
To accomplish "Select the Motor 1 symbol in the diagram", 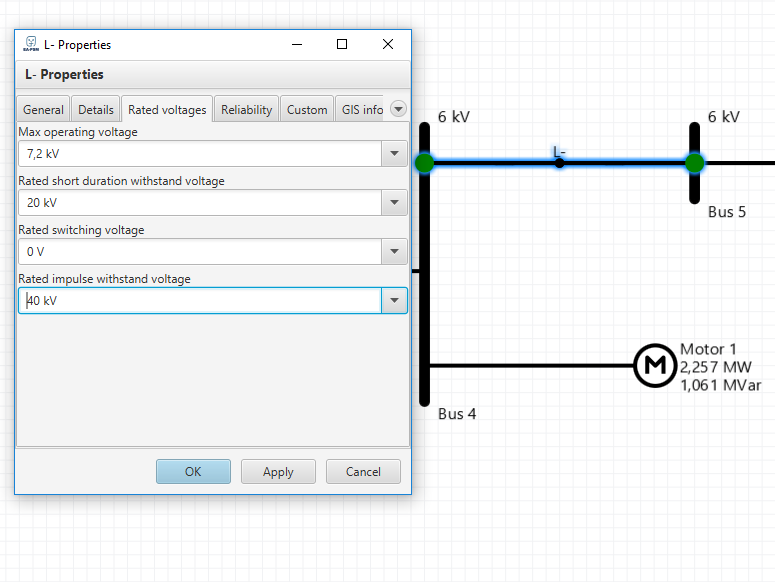I will (655, 366).
